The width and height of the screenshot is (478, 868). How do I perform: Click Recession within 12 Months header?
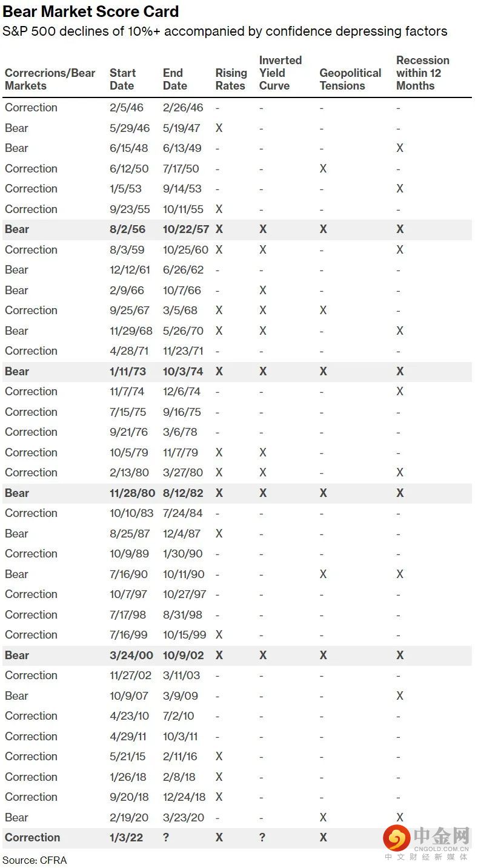point(422,73)
